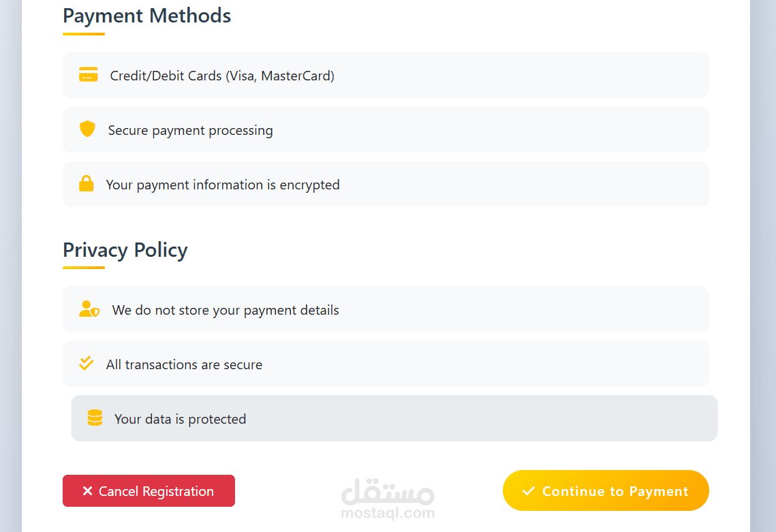Click the payment information is encrypted row
The image size is (776, 532).
(x=386, y=184)
